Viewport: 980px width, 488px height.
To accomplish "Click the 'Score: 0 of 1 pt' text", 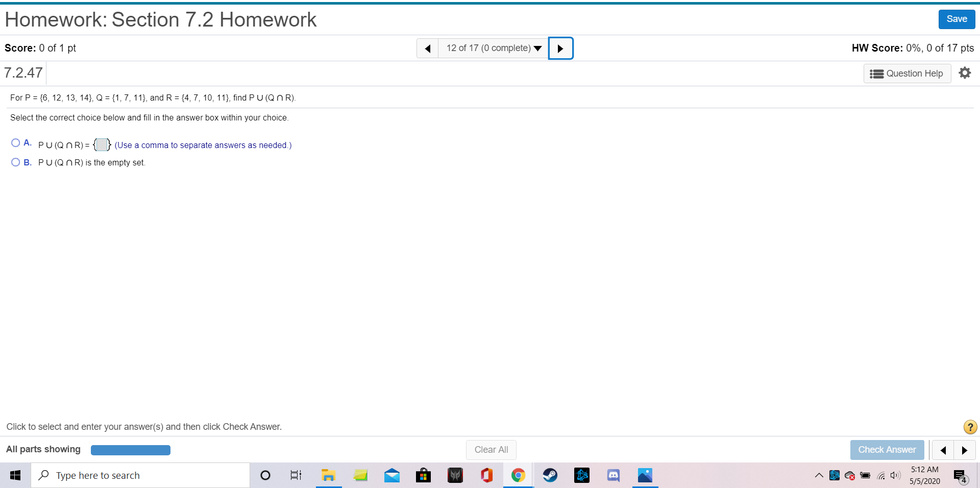I will pyautogui.click(x=40, y=48).
